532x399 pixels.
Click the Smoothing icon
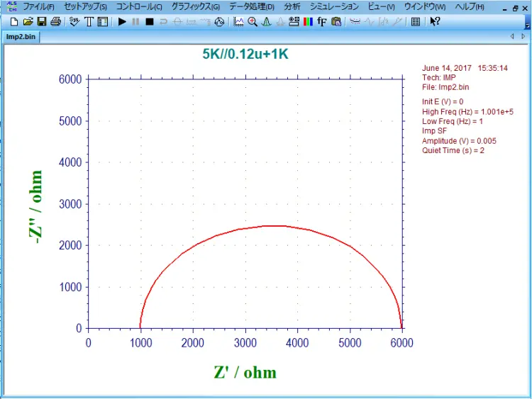point(355,22)
